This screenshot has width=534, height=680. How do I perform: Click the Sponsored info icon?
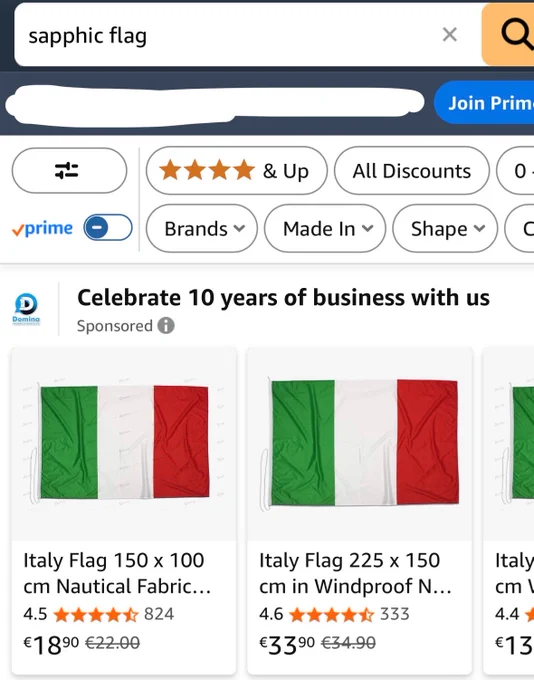coord(166,325)
